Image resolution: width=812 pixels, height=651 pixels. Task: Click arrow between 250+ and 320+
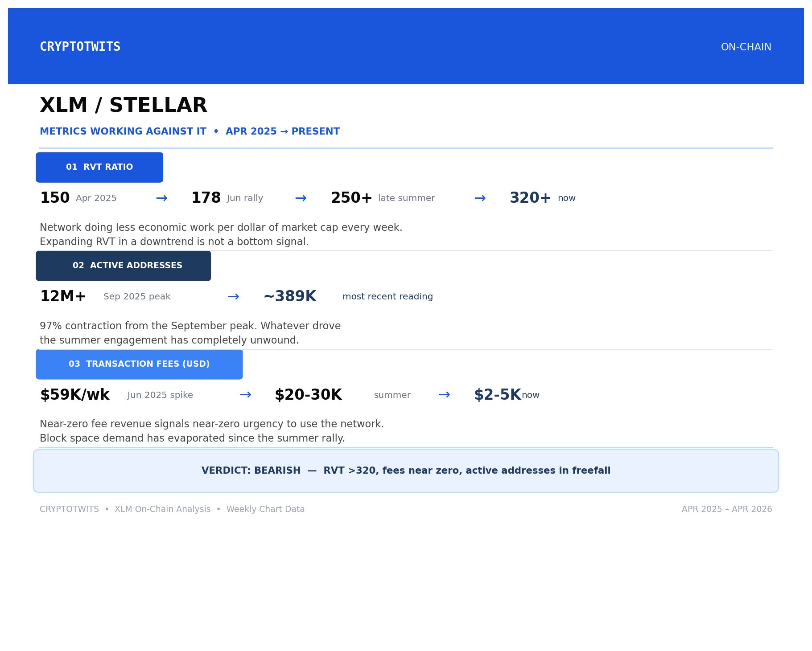click(x=480, y=198)
